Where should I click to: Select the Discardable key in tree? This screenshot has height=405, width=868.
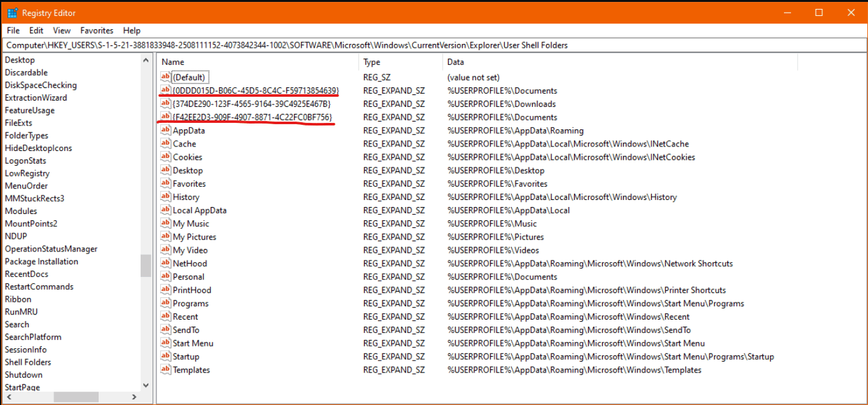[x=26, y=73]
